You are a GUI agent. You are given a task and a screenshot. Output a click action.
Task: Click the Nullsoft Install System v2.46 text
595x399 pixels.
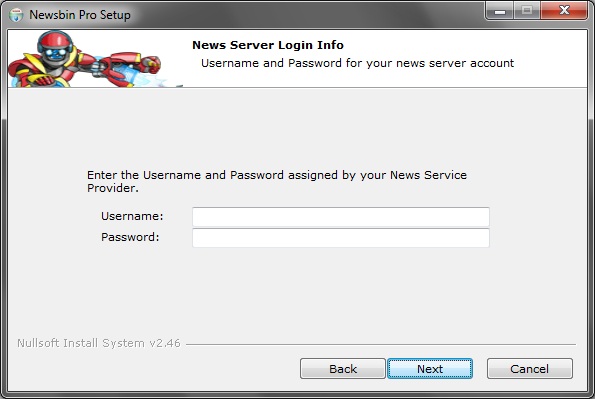(x=99, y=343)
